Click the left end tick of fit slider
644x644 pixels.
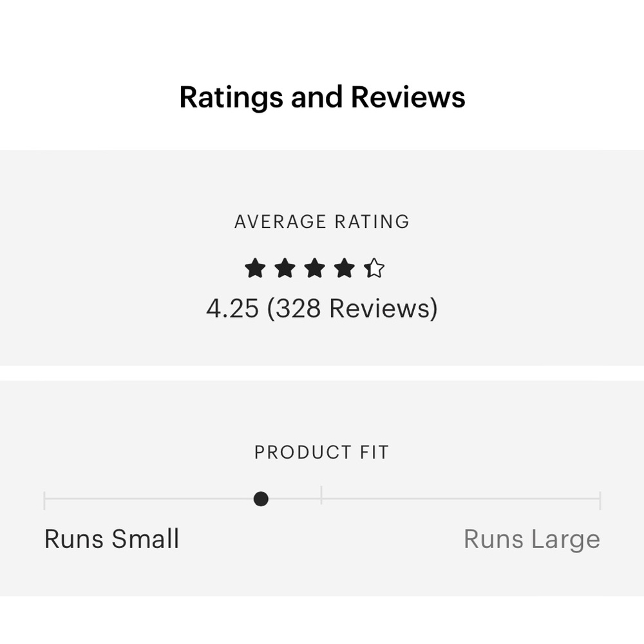pyautogui.click(x=44, y=500)
